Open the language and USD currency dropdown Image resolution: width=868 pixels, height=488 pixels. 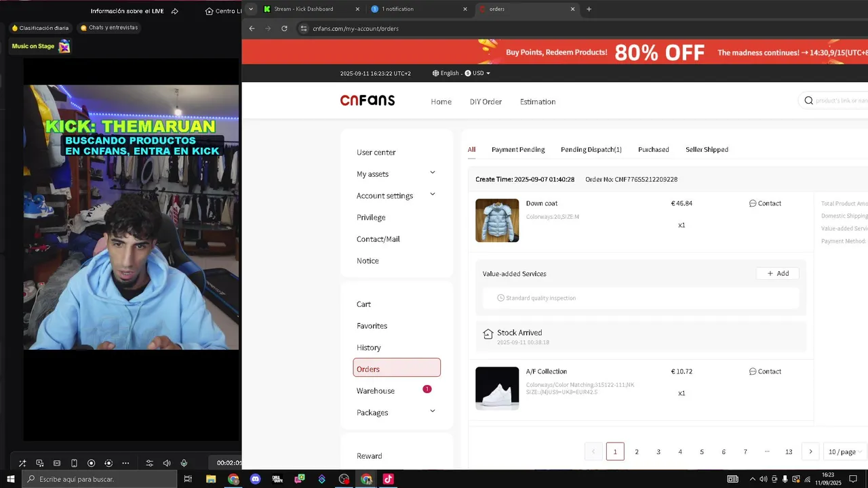[x=461, y=73]
